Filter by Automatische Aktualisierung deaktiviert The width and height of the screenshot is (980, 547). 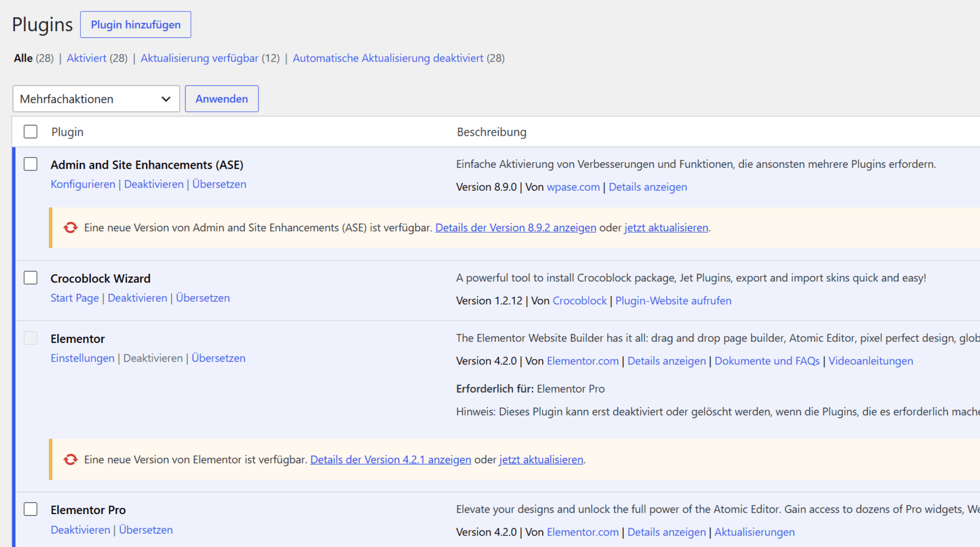pyautogui.click(x=388, y=58)
